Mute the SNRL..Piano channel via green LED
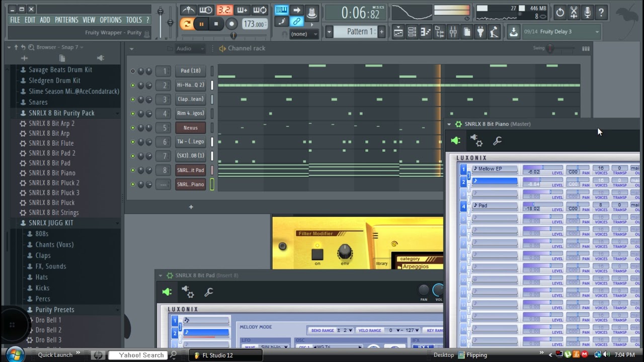The height and width of the screenshot is (362, 644). coord(133,185)
